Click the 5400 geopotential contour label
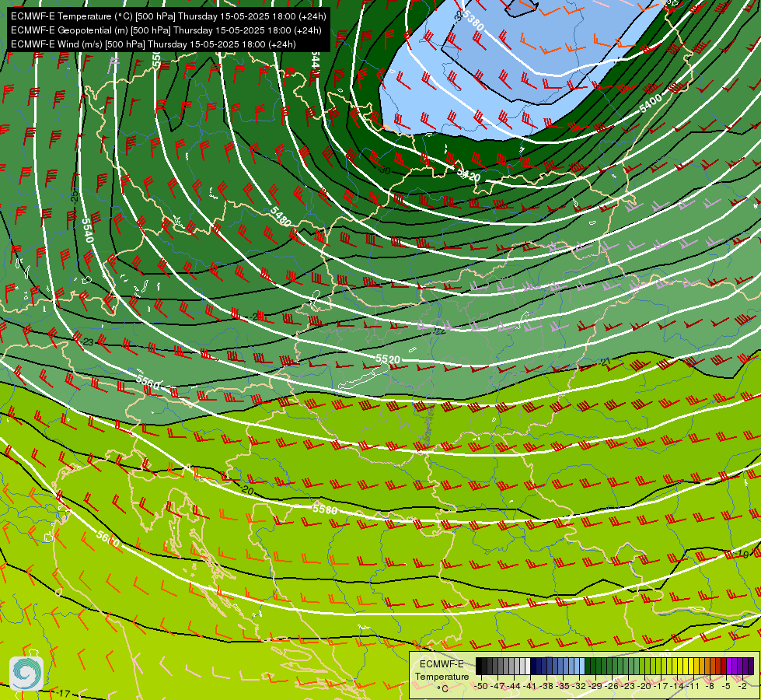 [651, 102]
